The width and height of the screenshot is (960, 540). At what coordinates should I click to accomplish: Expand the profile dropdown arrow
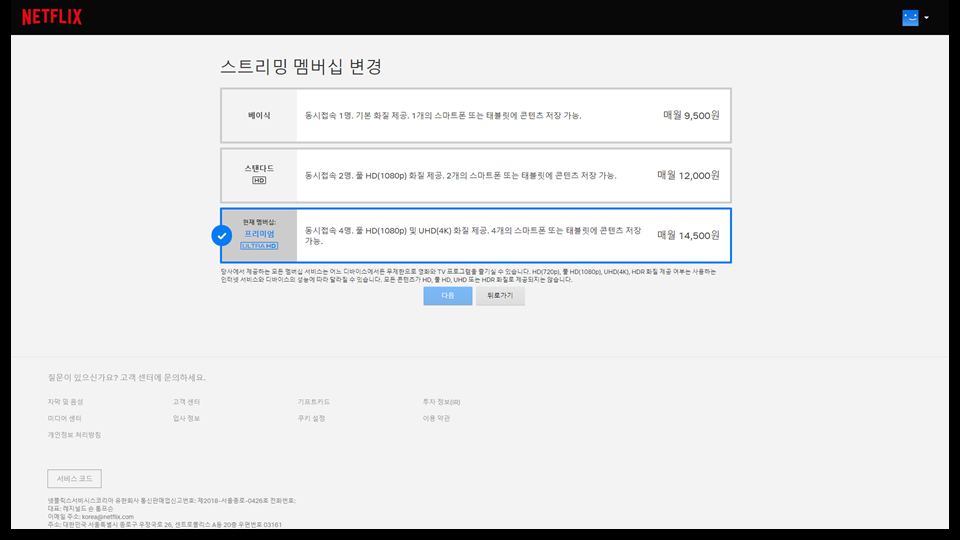click(926, 18)
